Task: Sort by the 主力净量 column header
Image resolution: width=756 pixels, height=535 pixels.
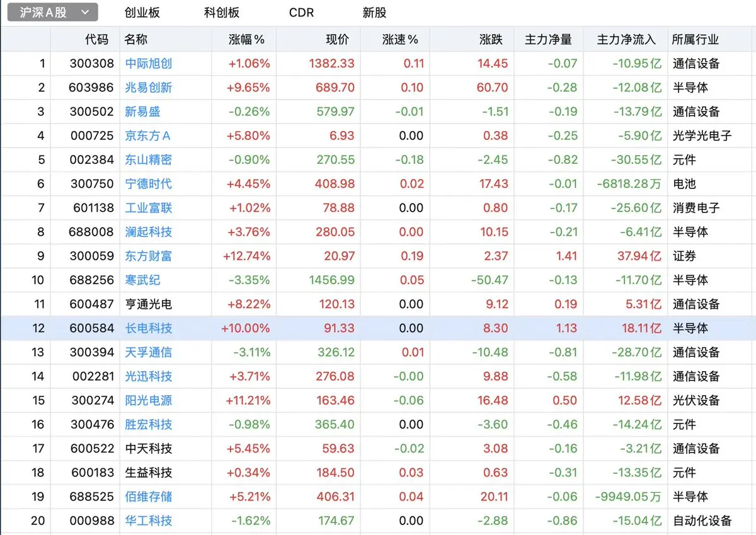Action: pos(548,39)
